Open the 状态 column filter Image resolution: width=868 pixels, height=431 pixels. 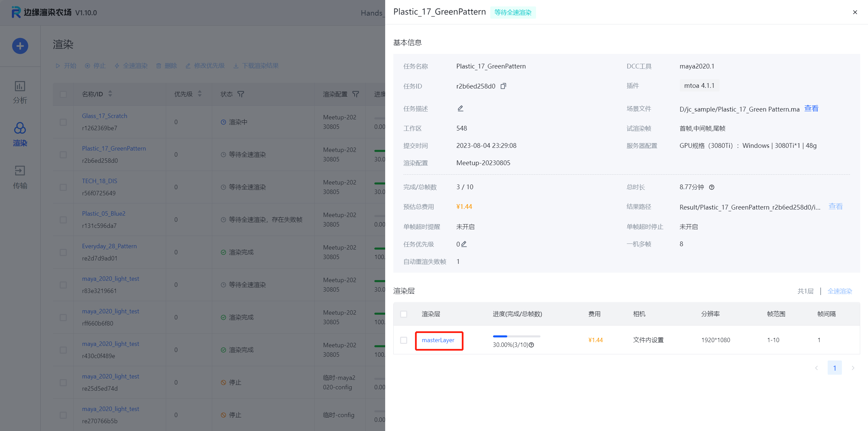click(241, 94)
